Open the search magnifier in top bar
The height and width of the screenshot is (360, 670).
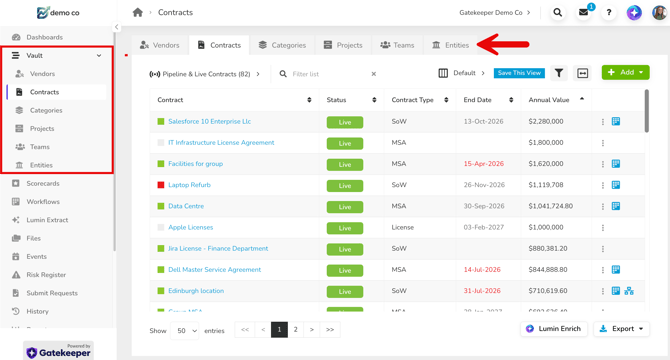tap(558, 12)
